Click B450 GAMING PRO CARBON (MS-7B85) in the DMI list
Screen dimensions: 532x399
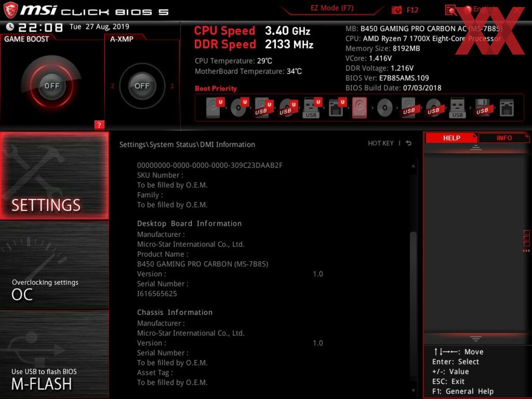click(203, 264)
